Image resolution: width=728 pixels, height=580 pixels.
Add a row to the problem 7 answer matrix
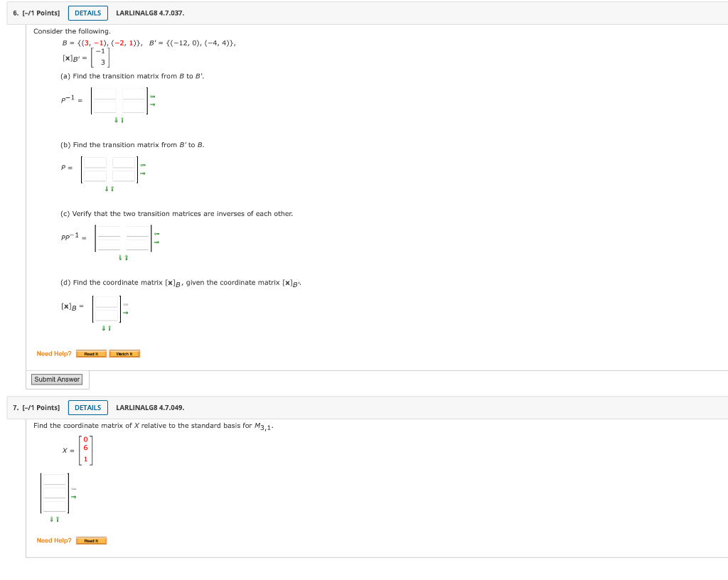click(52, 519)
